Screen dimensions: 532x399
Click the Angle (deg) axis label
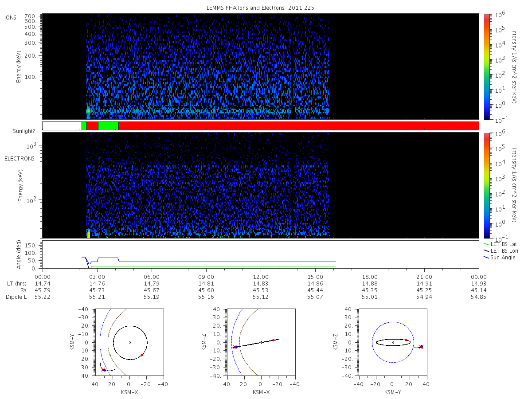coord(19,254)
